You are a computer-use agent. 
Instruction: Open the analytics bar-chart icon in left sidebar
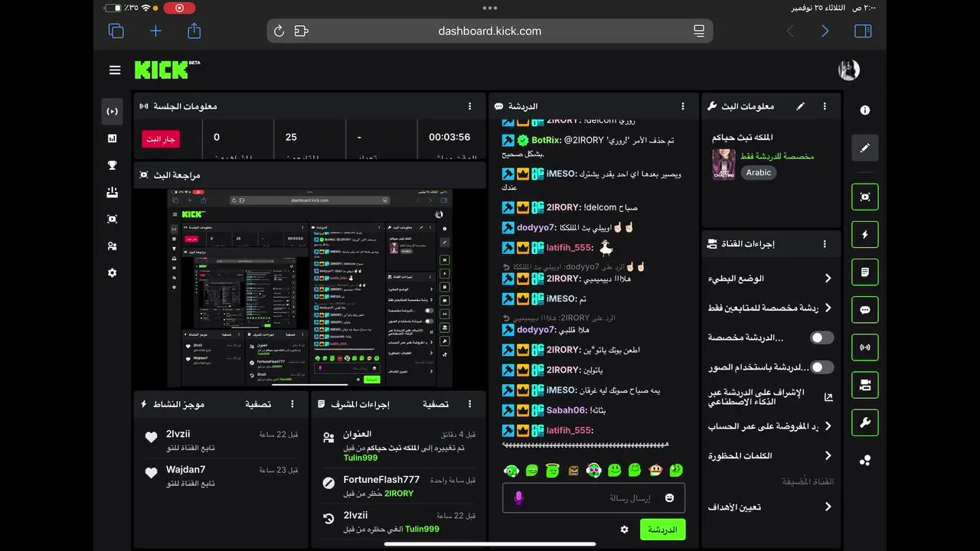tap(113, 139)
